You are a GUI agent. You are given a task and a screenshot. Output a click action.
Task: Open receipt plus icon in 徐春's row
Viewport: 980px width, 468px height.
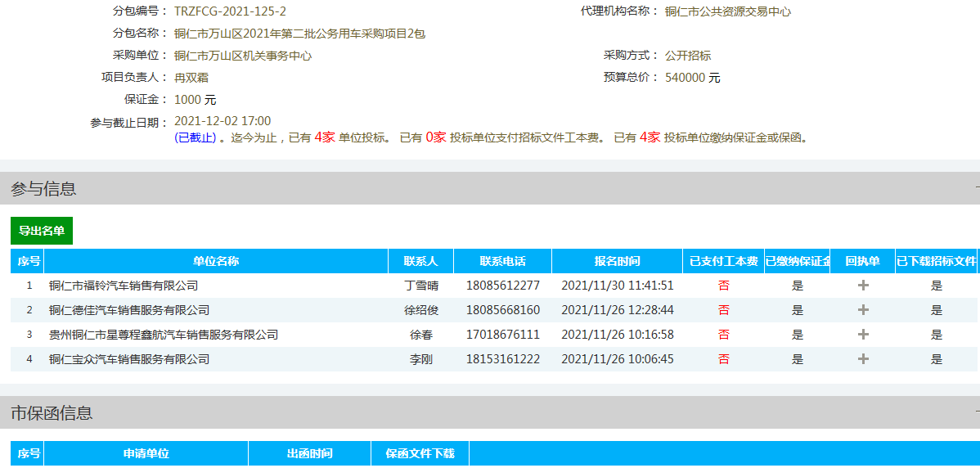tap(862, 335)
